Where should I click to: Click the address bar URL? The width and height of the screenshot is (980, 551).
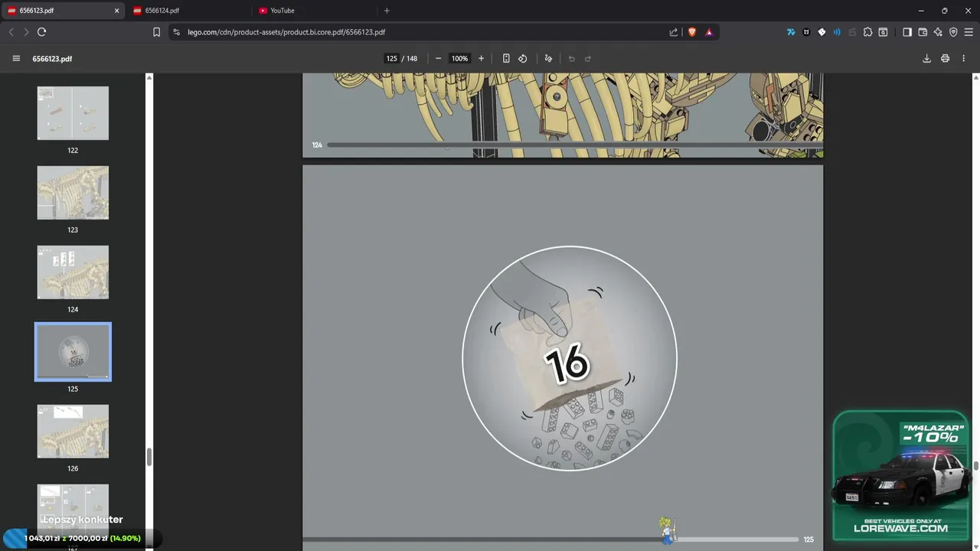286,32
